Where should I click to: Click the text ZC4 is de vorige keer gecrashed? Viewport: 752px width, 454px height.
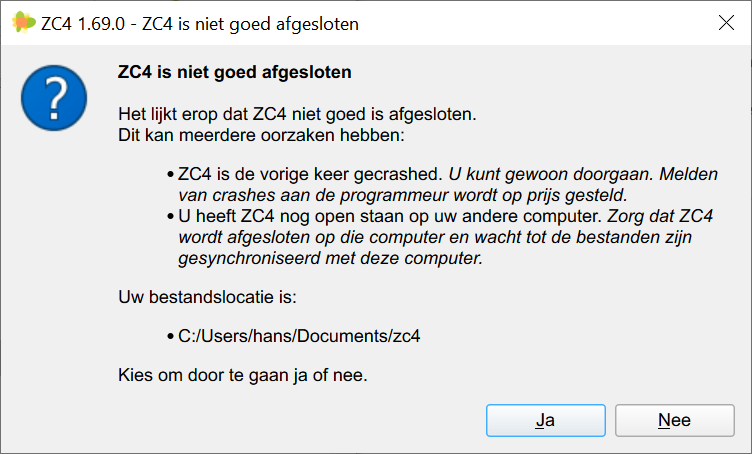(310, 174)
